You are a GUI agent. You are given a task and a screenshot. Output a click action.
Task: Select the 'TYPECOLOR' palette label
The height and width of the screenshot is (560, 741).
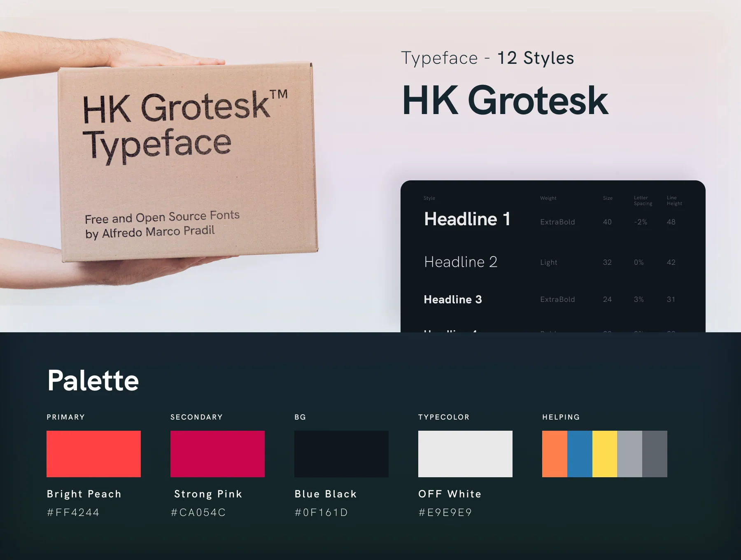point(444,417)
